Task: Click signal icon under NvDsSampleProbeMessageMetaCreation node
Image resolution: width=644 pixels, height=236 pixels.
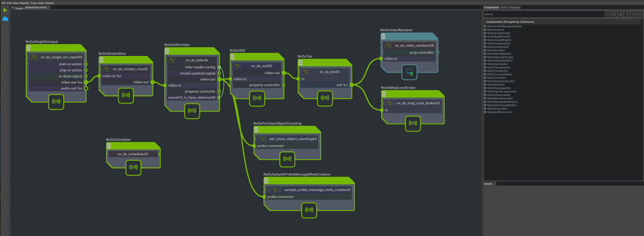Action: click(309, 210)
